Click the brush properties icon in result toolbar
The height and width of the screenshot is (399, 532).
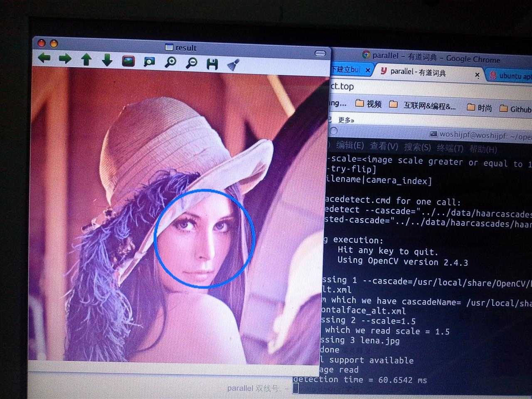(x=233, y=65)
